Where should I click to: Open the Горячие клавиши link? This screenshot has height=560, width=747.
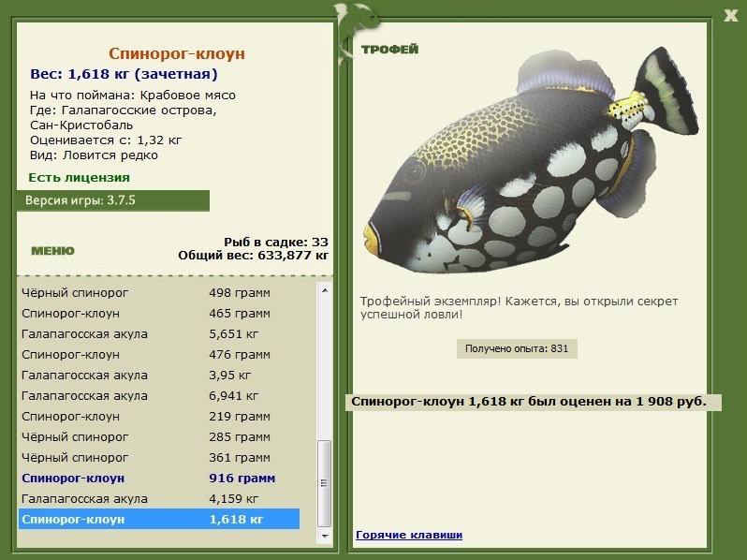[409, 535]
